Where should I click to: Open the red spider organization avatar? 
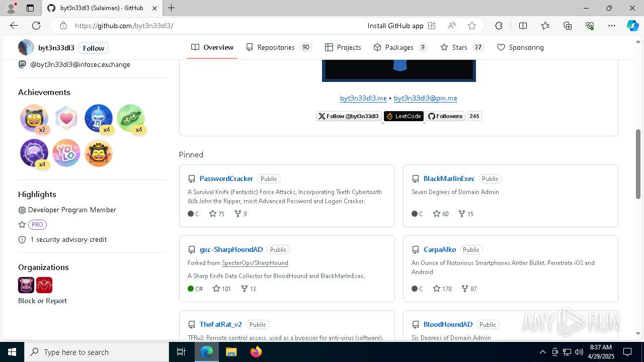[x=44, y=285]
